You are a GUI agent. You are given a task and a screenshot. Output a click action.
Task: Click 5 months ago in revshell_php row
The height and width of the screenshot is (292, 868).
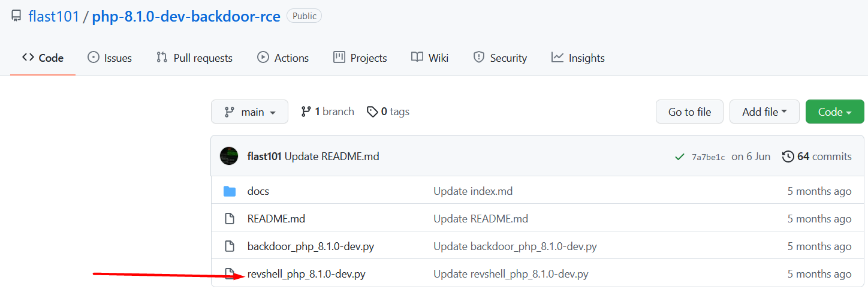point(819,274)
